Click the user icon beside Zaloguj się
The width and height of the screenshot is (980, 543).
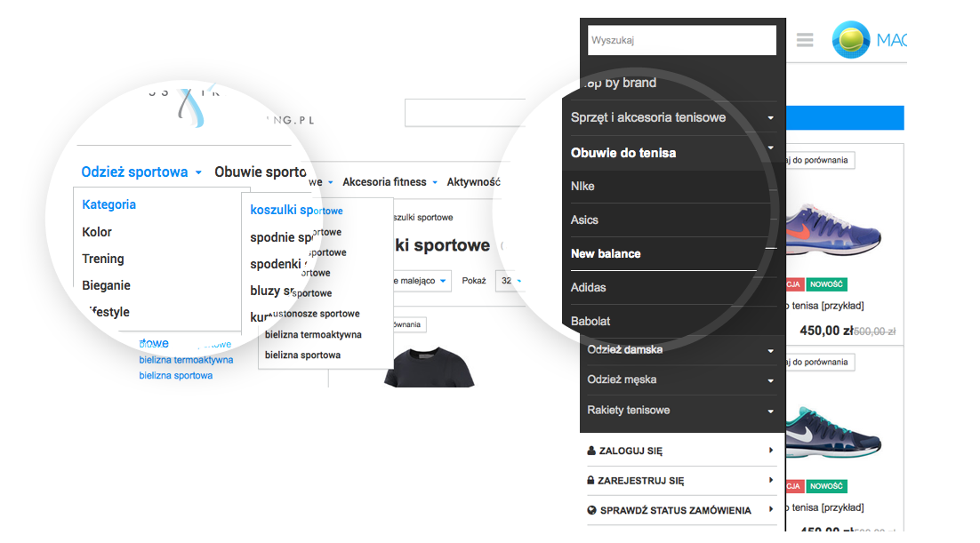591,451
